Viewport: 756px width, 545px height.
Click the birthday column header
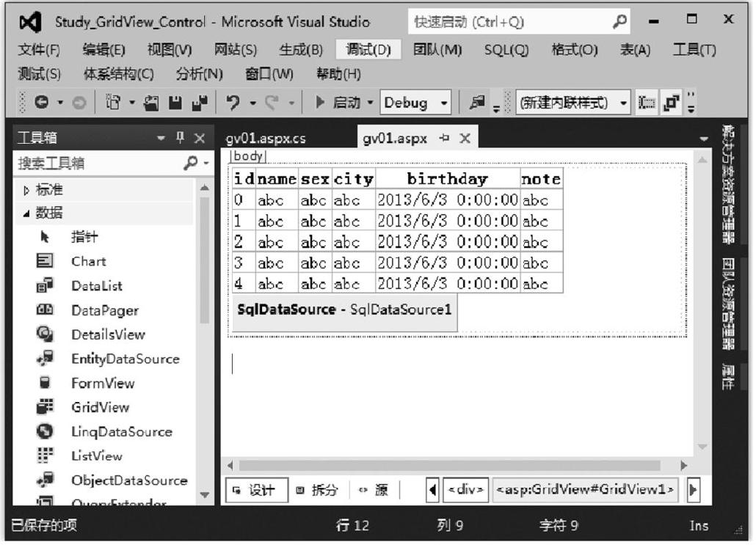447,179
